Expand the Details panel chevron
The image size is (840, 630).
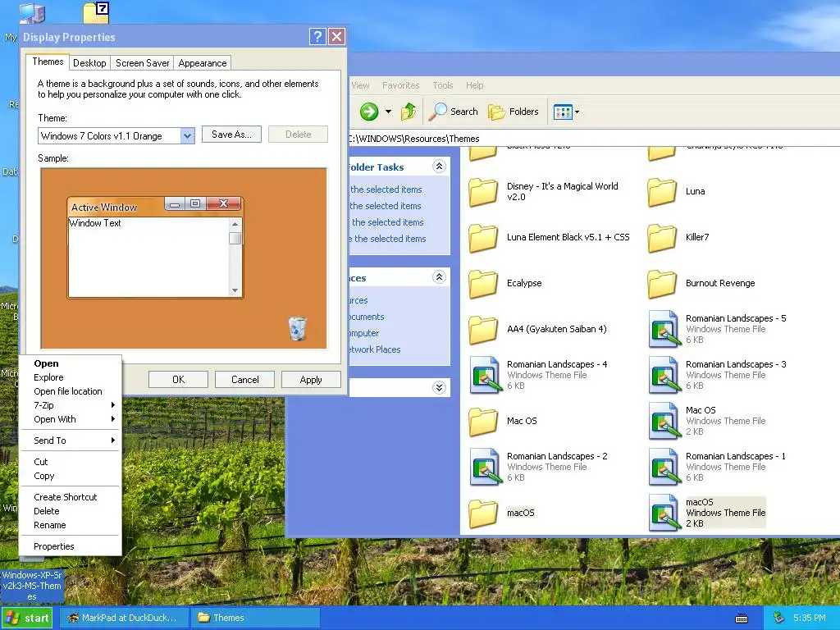click(439, 387)
